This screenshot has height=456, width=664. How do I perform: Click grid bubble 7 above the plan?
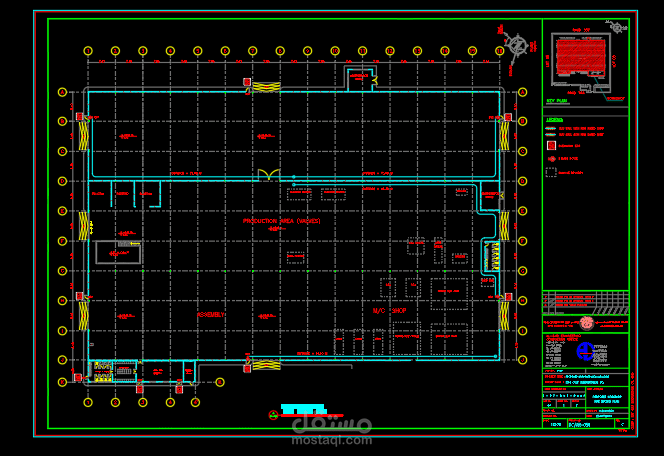tap(253, 51)
